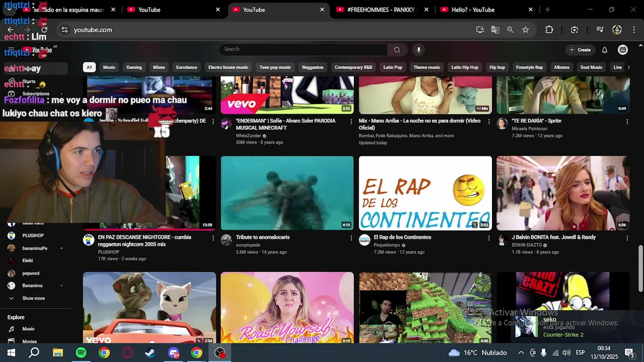Open bananirouPe subscription in sidebar
Viewport: 644px width, 362px height.
(x=35, y=248)
